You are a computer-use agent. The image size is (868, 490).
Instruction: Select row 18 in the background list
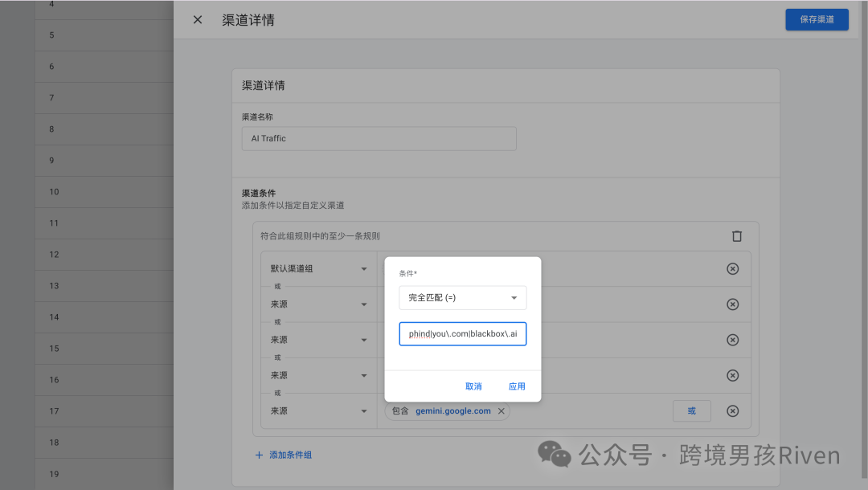click(x=104, y=443)
